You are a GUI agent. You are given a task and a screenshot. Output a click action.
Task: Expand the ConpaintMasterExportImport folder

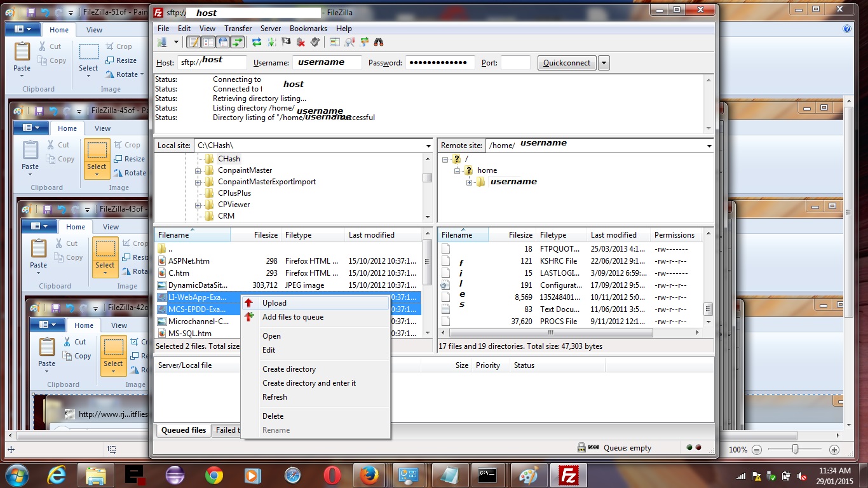coord(198,182)
